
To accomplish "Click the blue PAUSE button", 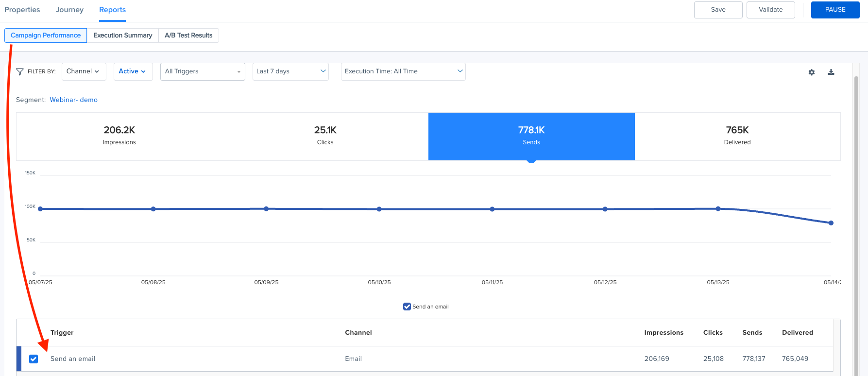I will pyautogui.click(x=835, y=10).
